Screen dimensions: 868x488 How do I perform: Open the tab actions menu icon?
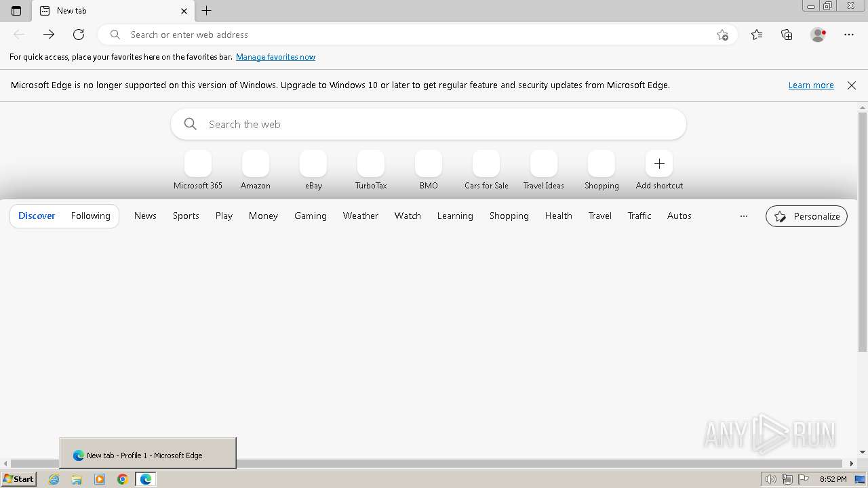(x=16, y=11)
